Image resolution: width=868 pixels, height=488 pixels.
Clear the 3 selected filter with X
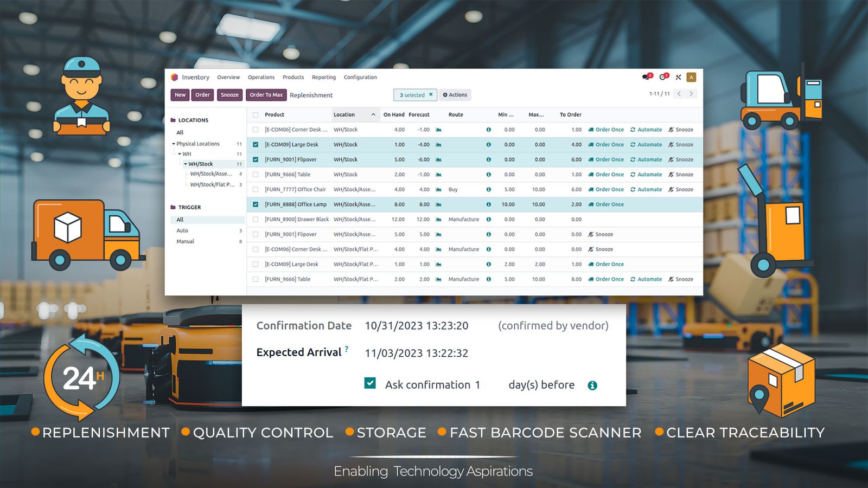(431, 95)
